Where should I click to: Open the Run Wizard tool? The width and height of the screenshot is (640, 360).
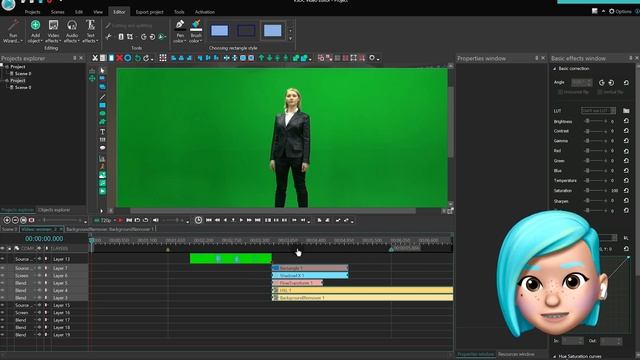[x=12, y=31]
